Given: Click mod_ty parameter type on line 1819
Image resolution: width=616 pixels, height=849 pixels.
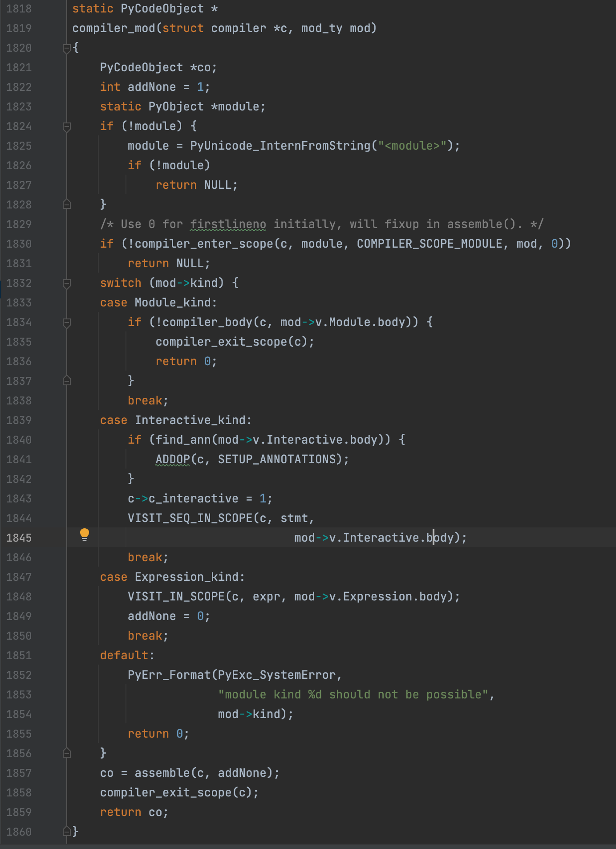Looking at the screenshot, I should 321,29.
